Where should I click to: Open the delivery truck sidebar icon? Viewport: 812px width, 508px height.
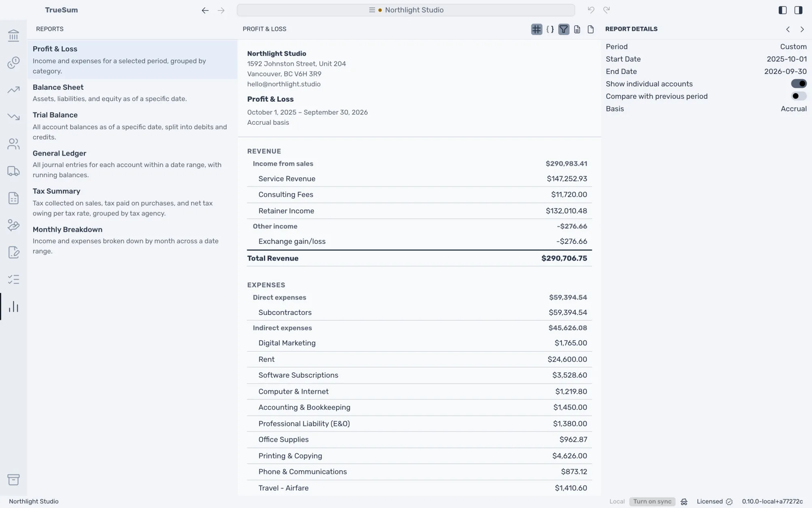point(13,171)
